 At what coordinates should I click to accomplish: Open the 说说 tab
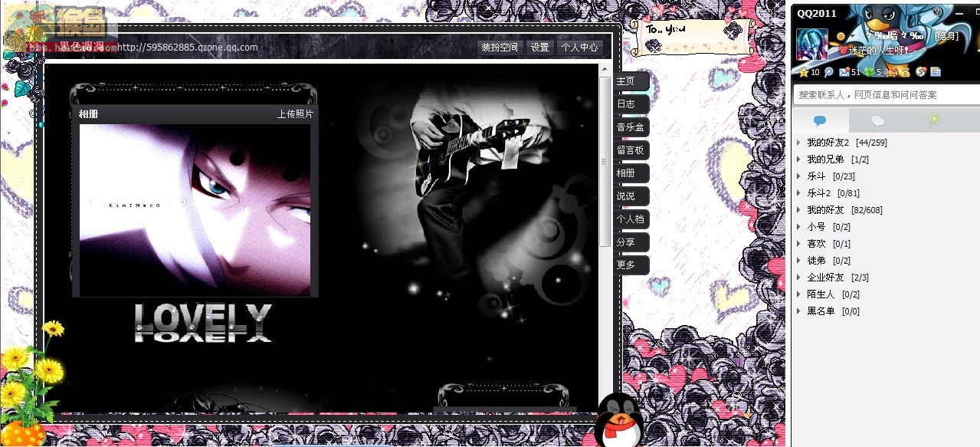(x=631, y=196)
